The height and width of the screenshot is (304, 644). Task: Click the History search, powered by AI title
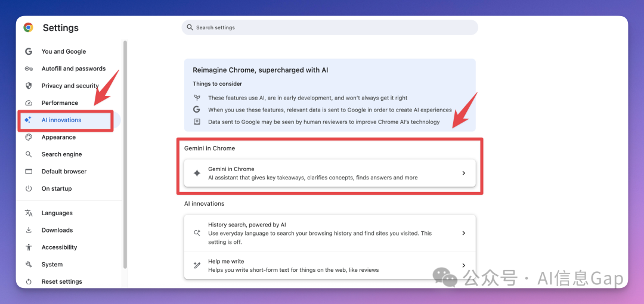coord(247,225)
